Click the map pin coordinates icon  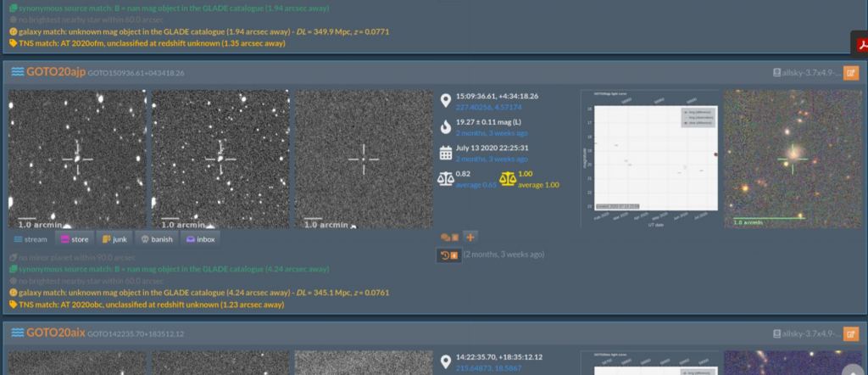pos(446,102)
